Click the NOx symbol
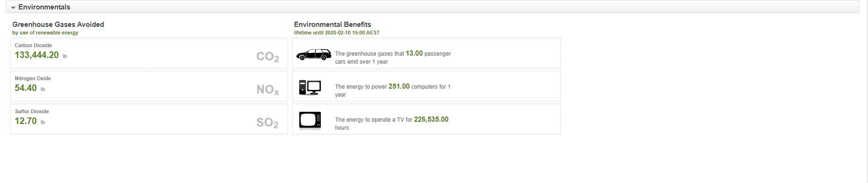868x183 pixels. pos(268,90)
